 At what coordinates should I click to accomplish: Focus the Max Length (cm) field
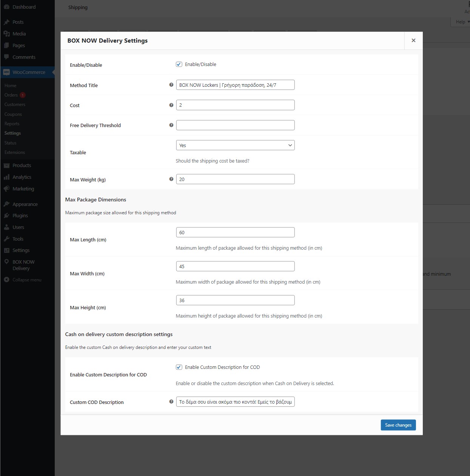pyautogui.click(x=235, y=232)
